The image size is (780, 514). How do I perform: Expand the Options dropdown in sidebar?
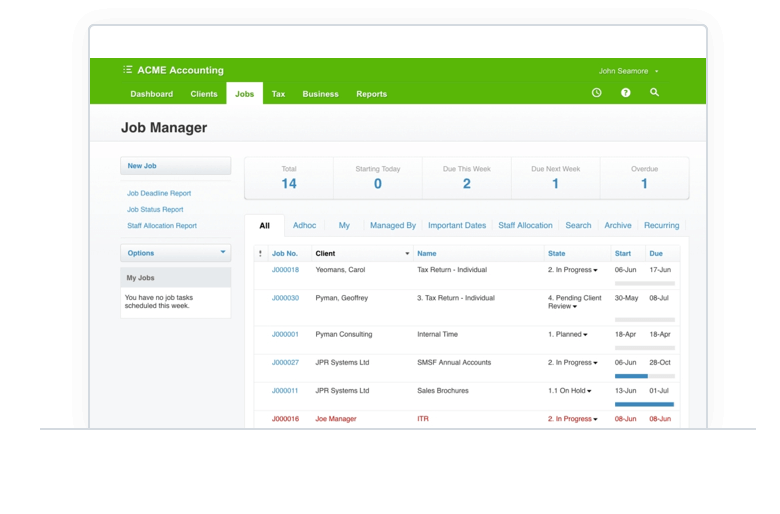click(x=176, y=253)
